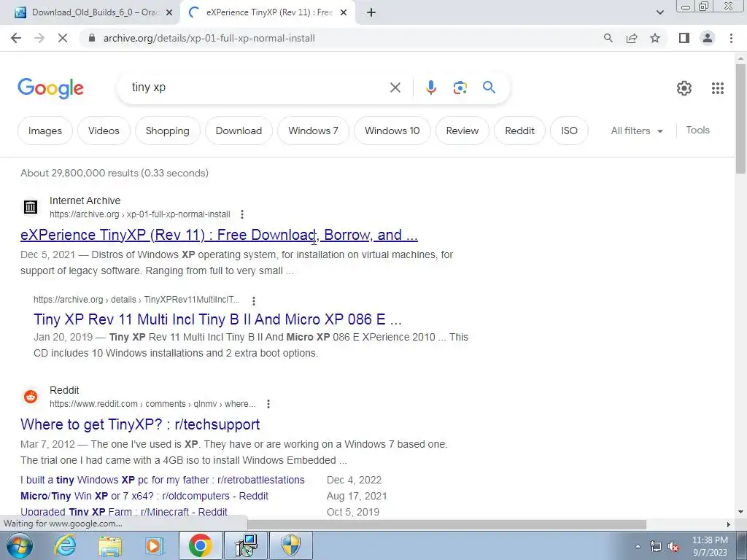
Task: Launch Internet Explorer from taskbar
Action: pos(64,545)
